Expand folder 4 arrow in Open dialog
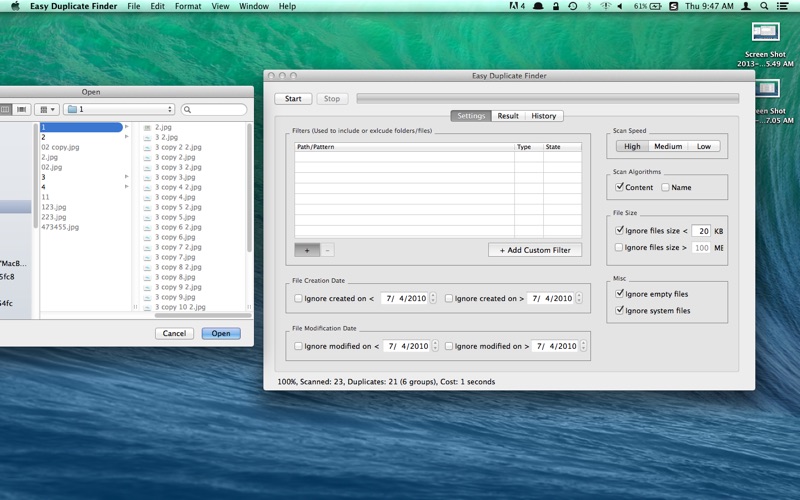Viewport: 800px width, 500px height. (127, 187)
